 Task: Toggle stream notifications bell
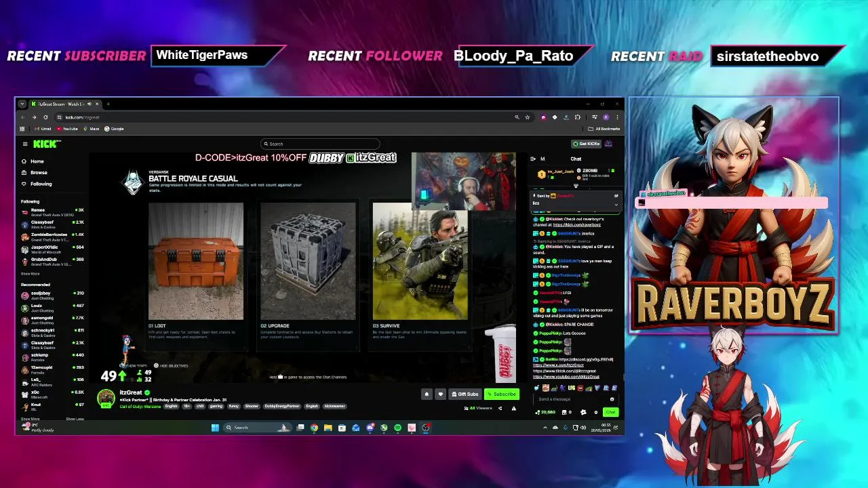427,394
